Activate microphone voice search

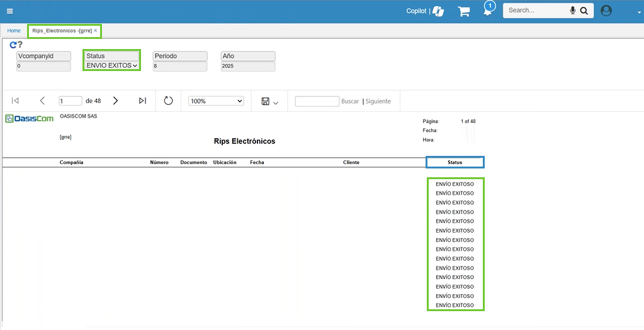[x=573, y=11]
